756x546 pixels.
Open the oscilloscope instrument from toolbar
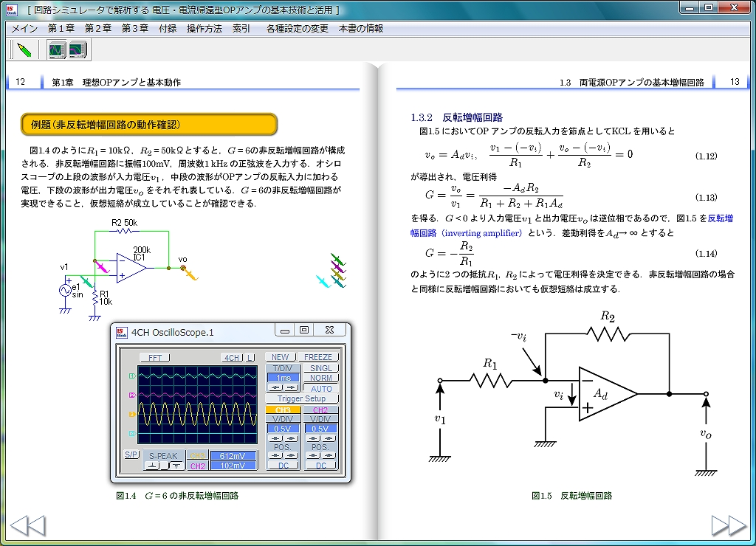click(56, 49)
